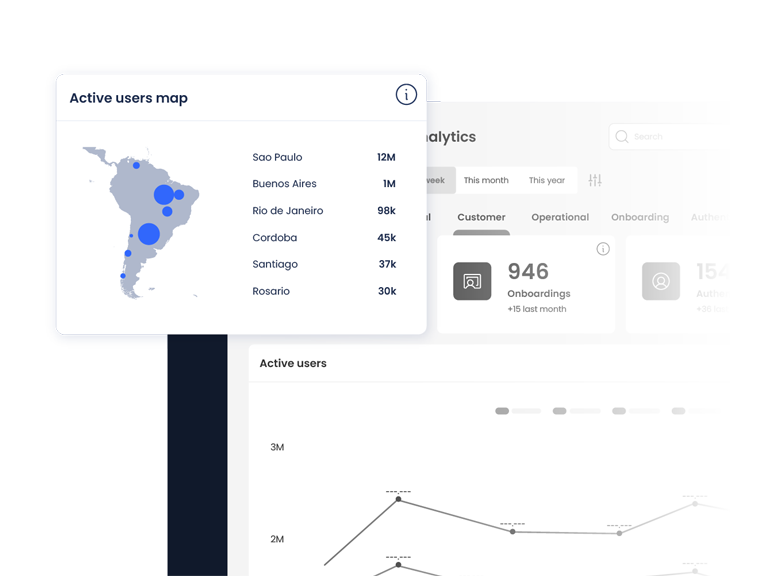Image resolution: width=768 pixels, height=576 pixels.
Task: Select the week time filter
Action: click(x=438, y=180)
